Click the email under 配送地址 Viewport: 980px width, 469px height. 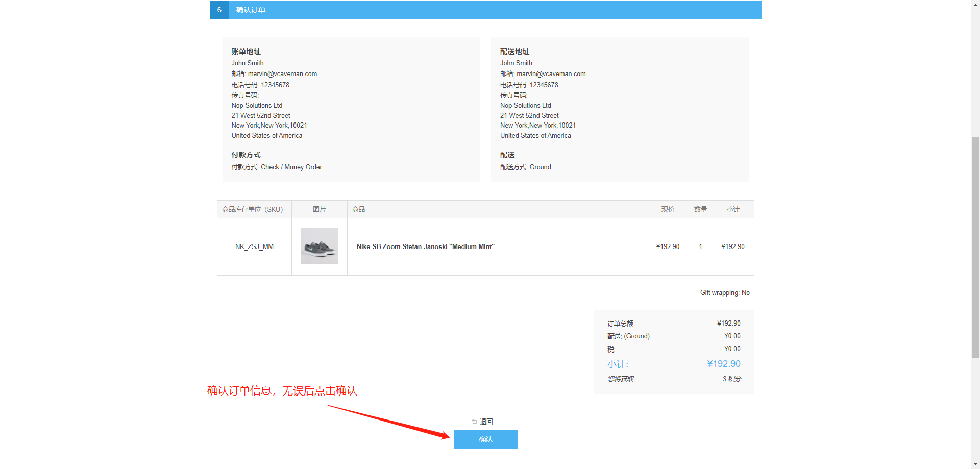pyautogui.click(x=551, y=74)
